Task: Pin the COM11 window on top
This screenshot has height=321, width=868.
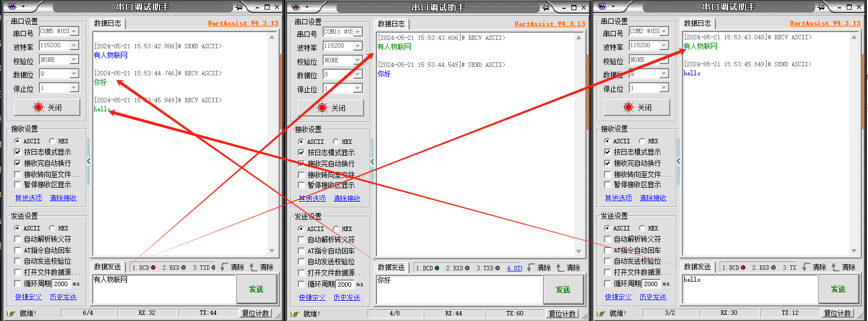Action: tap(546, 7)
